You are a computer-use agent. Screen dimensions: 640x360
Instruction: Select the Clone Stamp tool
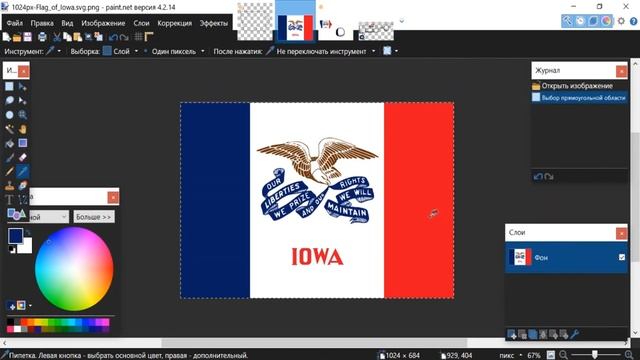coord(9,186)
